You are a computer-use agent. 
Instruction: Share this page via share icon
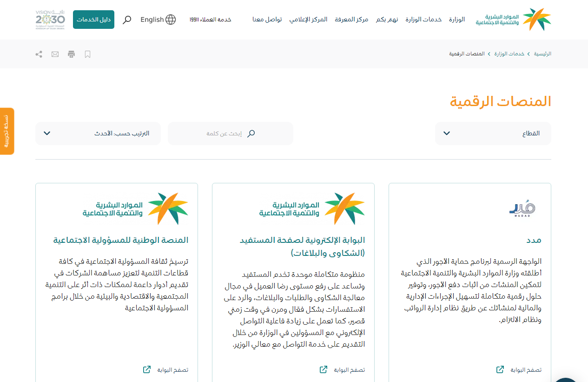pos(39,54)
